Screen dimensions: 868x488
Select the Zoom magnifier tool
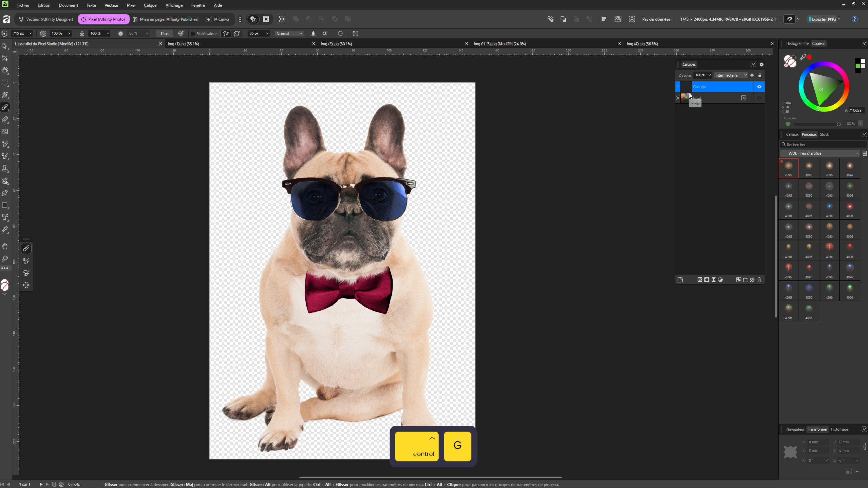click(x=5, y=259)
